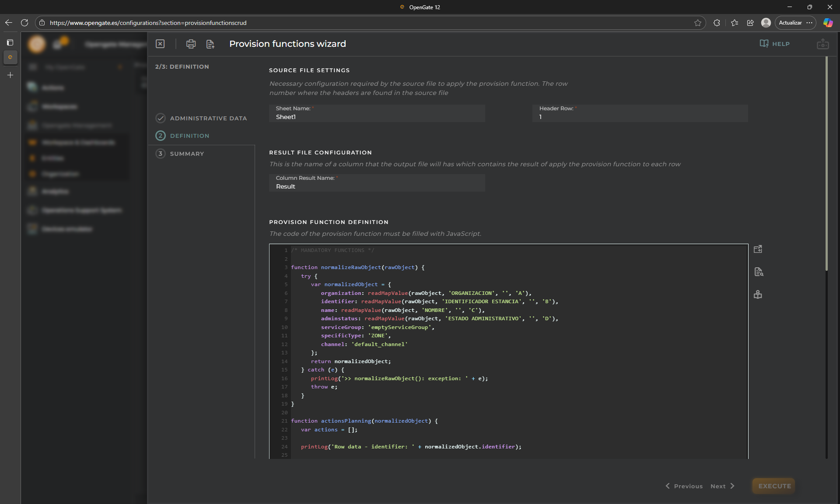
Task: Open the code editor in expanded window
Action: click(x=758, y=249)
